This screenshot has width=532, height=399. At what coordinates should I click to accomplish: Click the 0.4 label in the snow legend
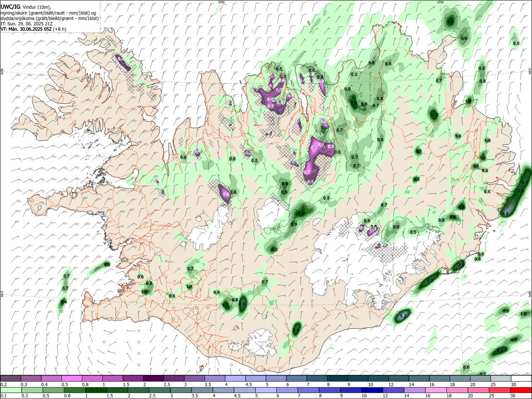coord(44,384)
